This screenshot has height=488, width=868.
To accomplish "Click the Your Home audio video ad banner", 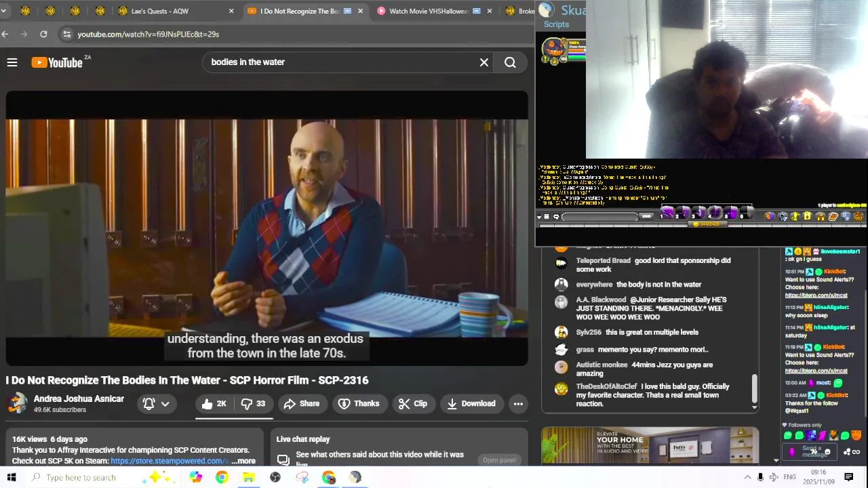I will point(650,445).
